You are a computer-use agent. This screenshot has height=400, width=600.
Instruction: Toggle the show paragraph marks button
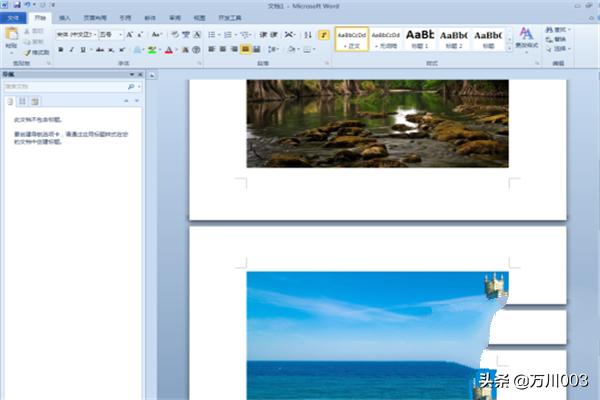324,34
